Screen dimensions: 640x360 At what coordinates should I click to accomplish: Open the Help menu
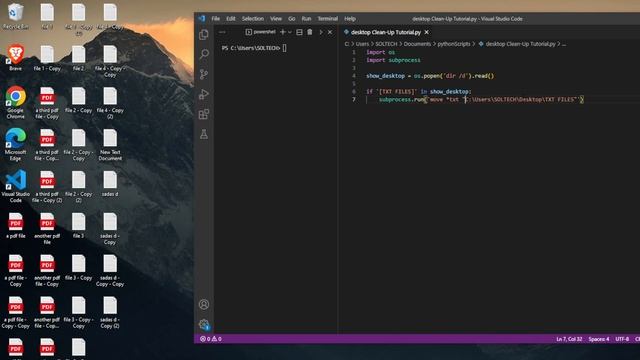coord(350,19)
